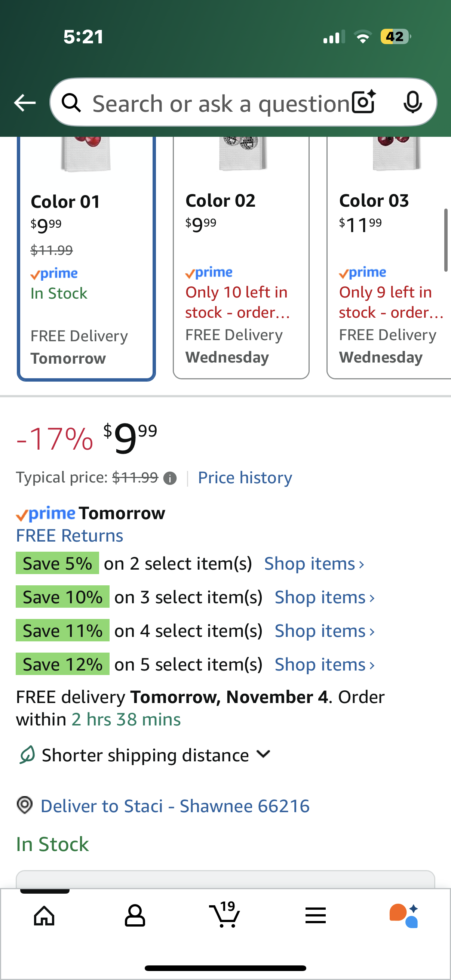Open the account profile icon
451x980 pixels.
click(135, 915)
